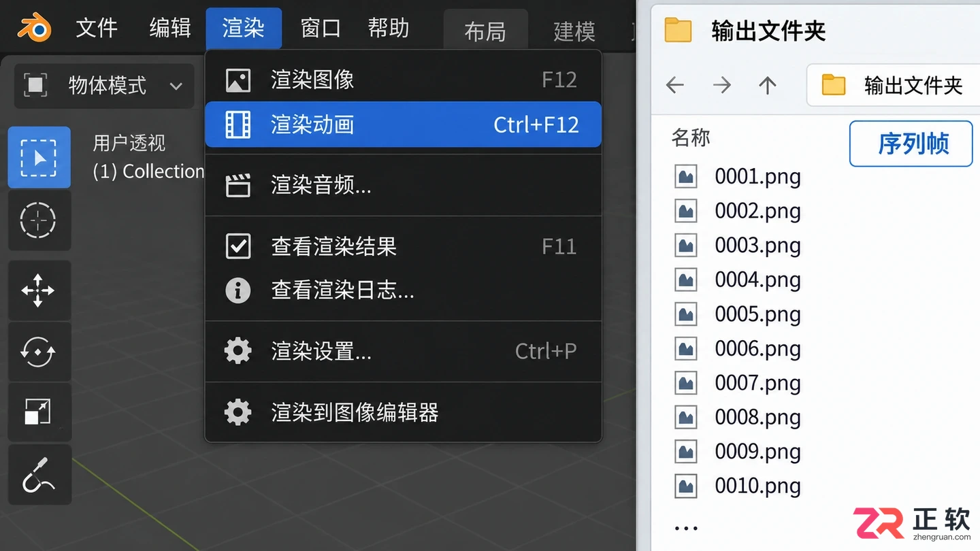Click the 0001.png file icon
The image size is (980, 551).
coord(686,177)
